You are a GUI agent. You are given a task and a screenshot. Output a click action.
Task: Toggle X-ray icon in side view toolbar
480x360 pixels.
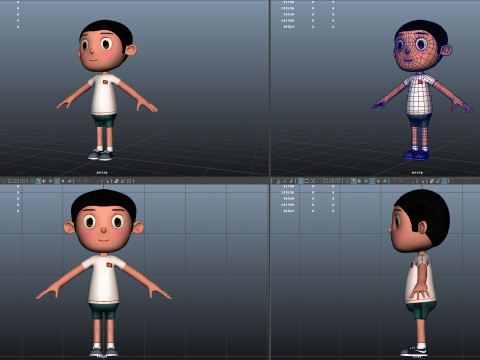coord(431,181)
